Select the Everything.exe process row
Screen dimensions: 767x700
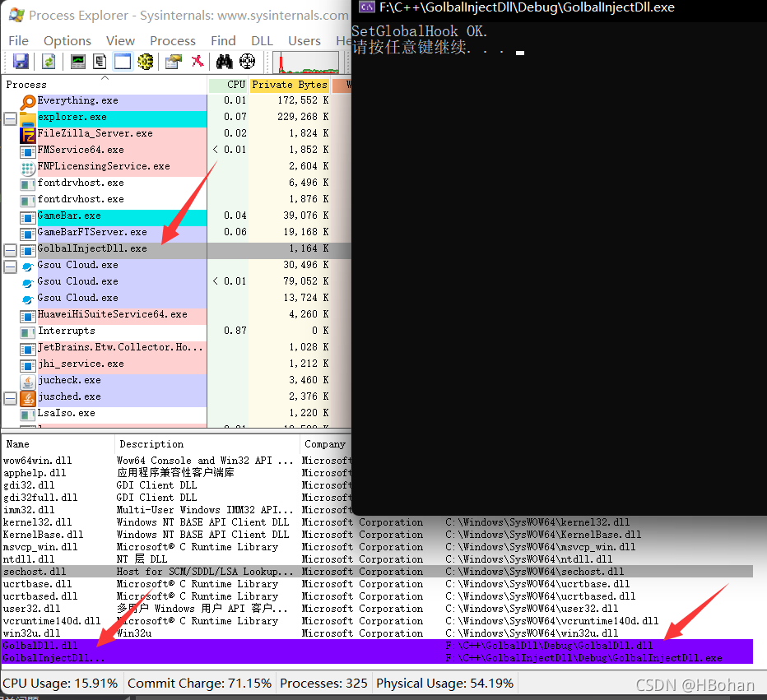coord(176,100)
